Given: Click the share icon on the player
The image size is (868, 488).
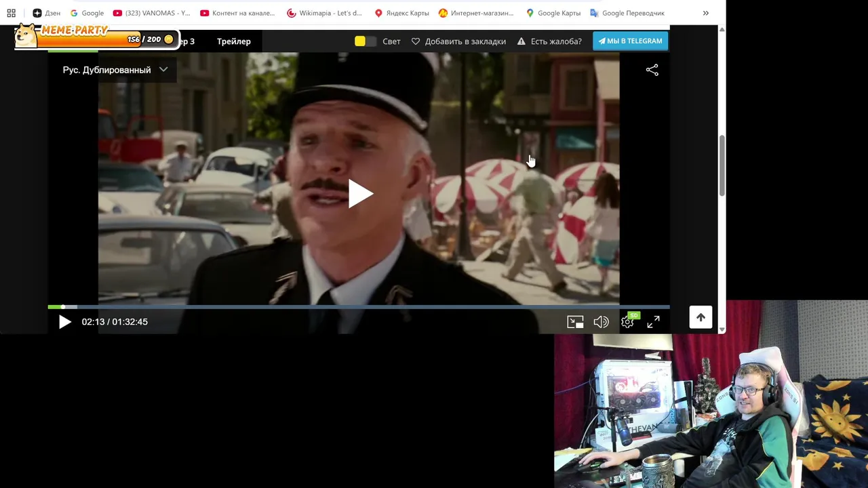Looking at the screenshot, I should 652,70.
